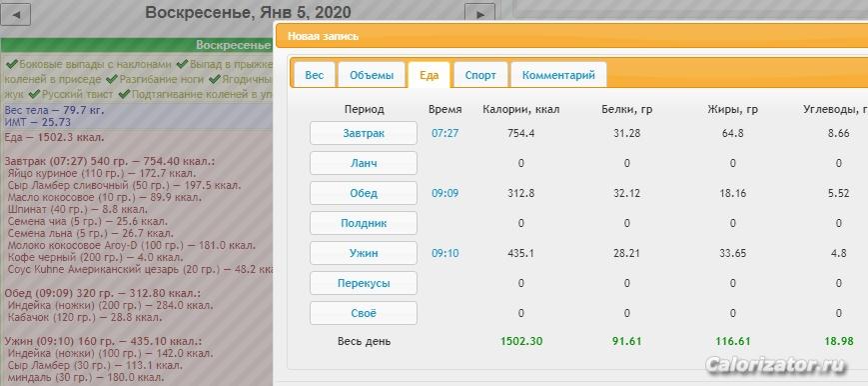Open the Обед meal period
Viewport: 868px width, 386px height.
tap(364, 193)
